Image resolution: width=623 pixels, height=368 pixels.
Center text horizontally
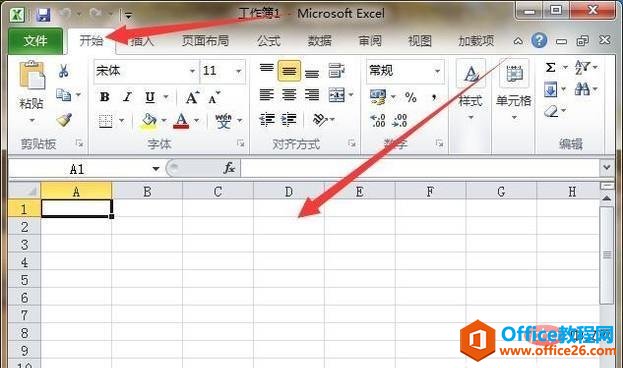click(289, 95)
